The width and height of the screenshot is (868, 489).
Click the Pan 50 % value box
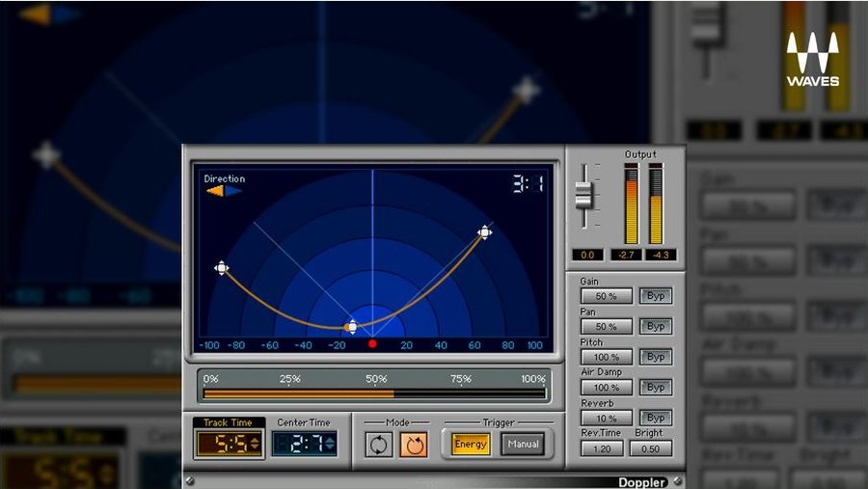click(x=607, y=327)
